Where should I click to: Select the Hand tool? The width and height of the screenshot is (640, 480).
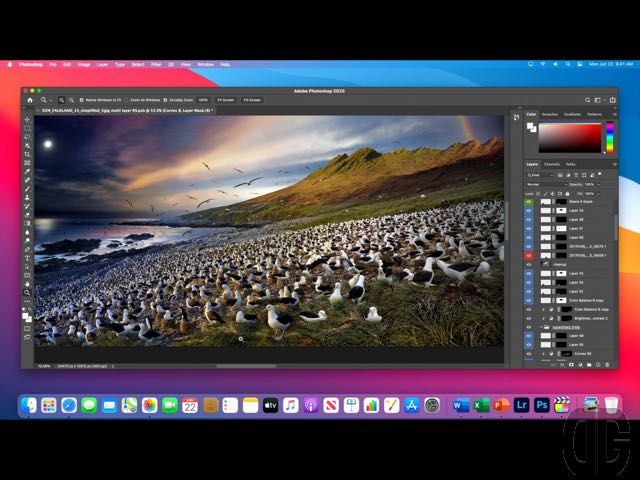point(28,284)
